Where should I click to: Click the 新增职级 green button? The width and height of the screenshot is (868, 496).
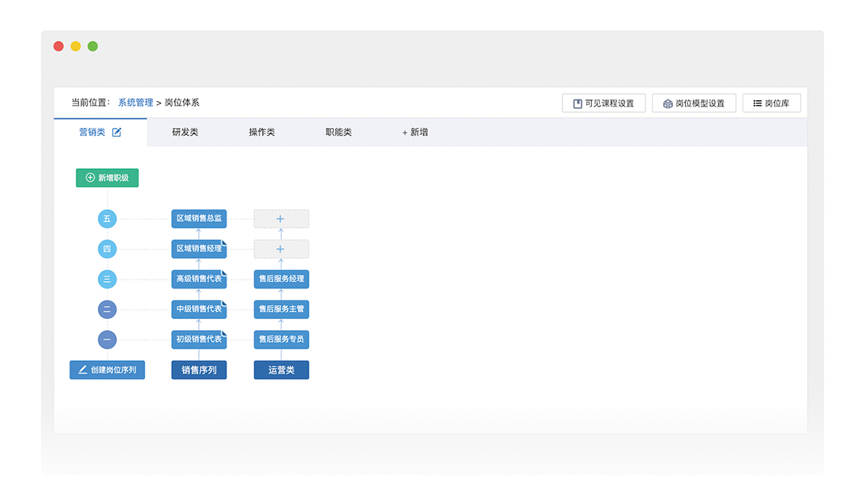107,178
